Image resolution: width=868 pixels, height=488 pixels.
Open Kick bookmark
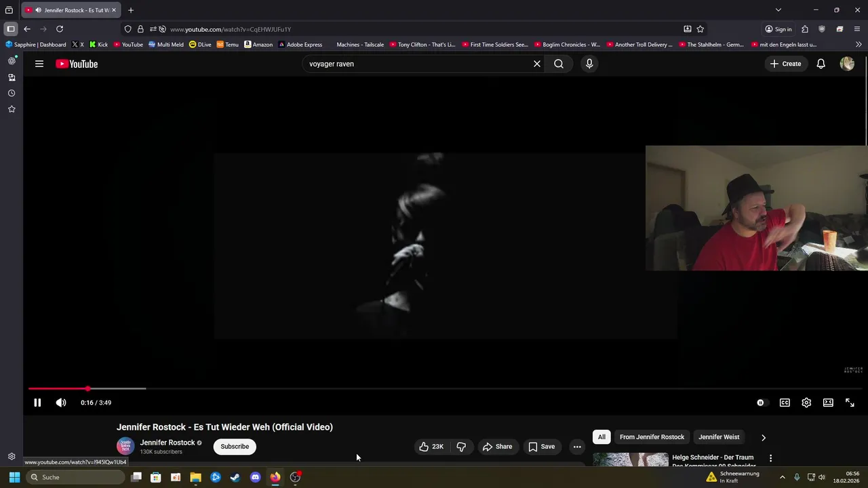[99, 45]
